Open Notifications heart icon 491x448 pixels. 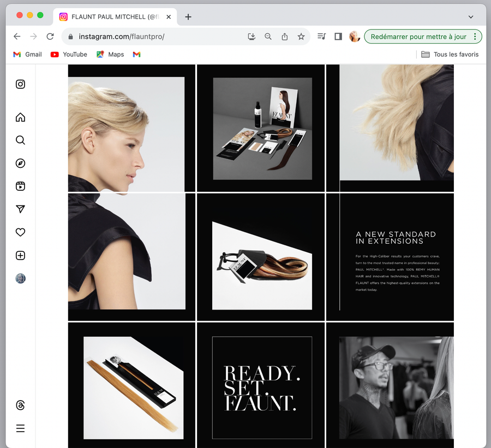click(20, 232)
